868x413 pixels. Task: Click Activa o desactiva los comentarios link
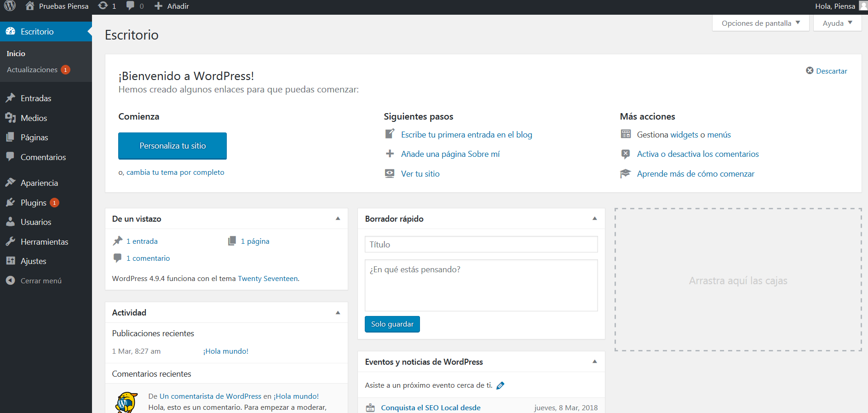(x=698, y=154)
